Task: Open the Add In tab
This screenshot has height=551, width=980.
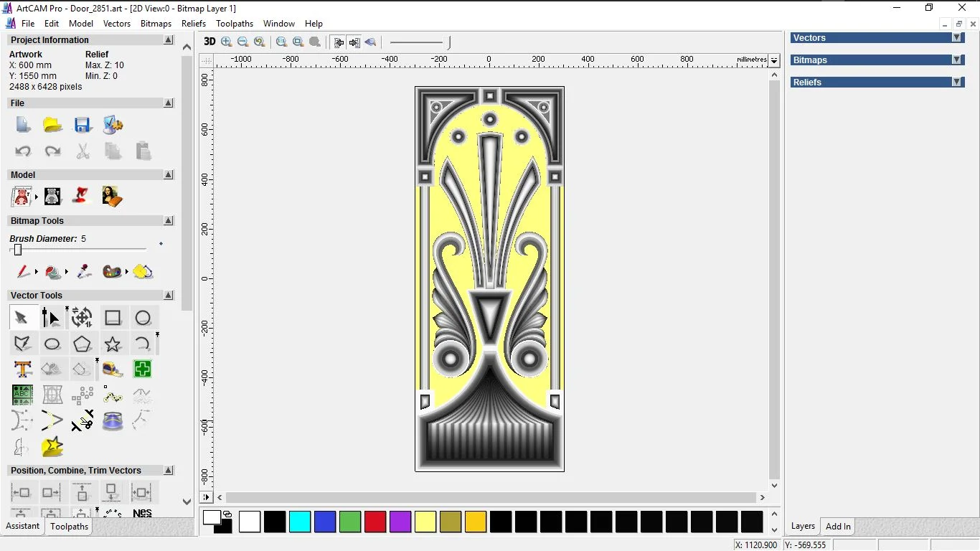Action: (838, 527)
